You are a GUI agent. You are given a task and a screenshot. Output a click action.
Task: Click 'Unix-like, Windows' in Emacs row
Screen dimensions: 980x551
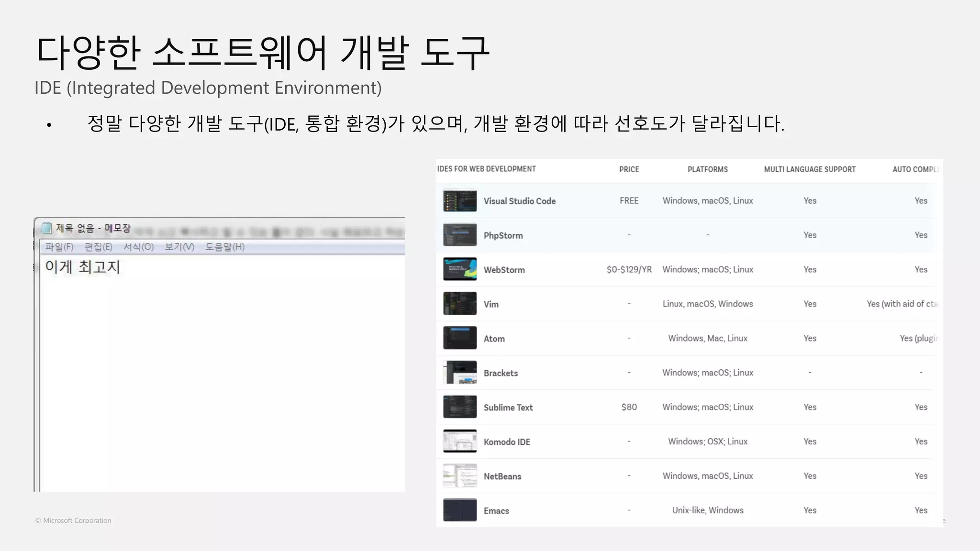(x=708, y=510)
